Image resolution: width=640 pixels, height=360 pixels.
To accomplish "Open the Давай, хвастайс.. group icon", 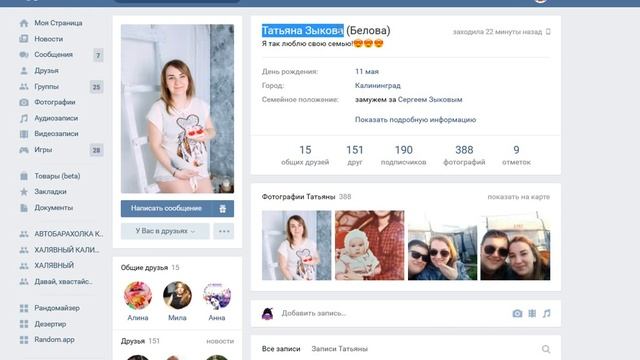I will click(24, 282).
